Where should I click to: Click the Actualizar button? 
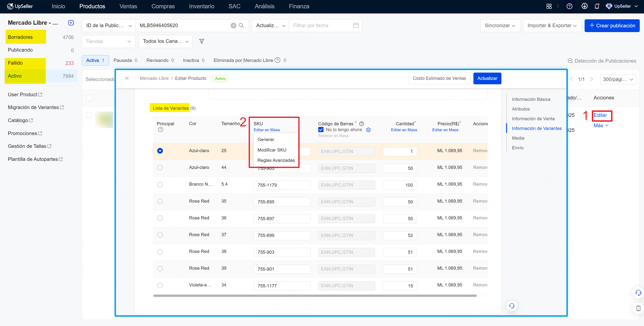[x=487, y=78]
